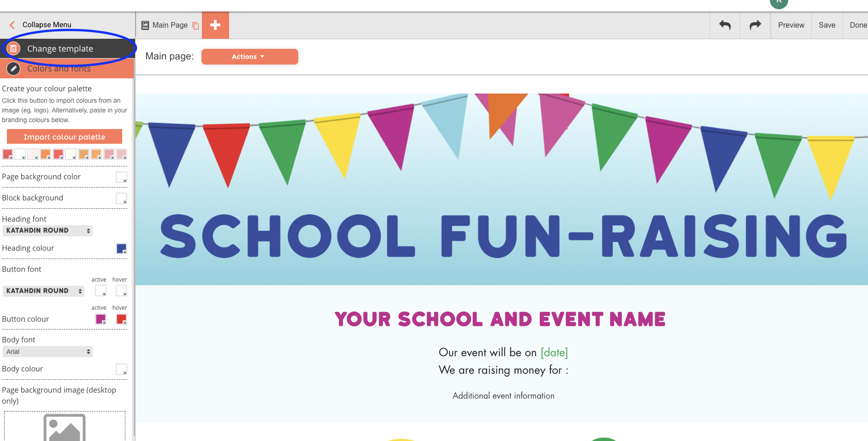
Task: Open Button font active colour swatch
Action: pos(100,290)
